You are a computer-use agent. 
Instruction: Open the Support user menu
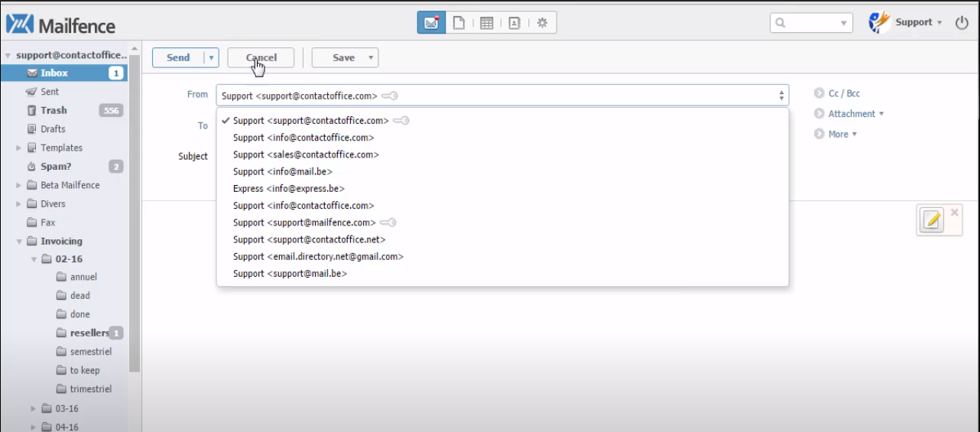pos(918,22)
